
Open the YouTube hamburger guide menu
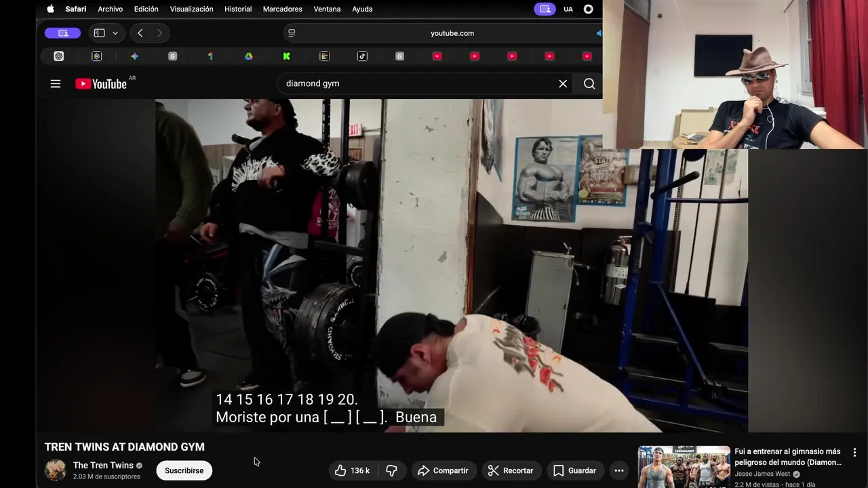click(56, 83)
